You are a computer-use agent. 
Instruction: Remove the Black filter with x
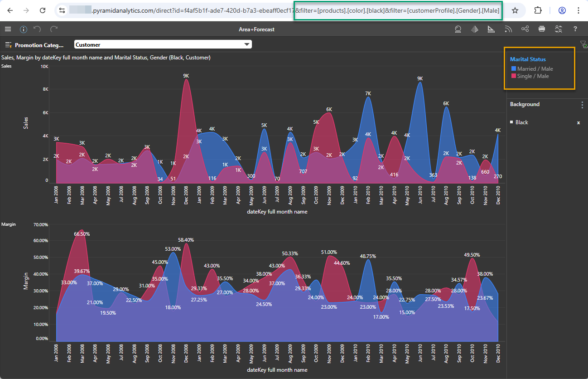(578, 123)
